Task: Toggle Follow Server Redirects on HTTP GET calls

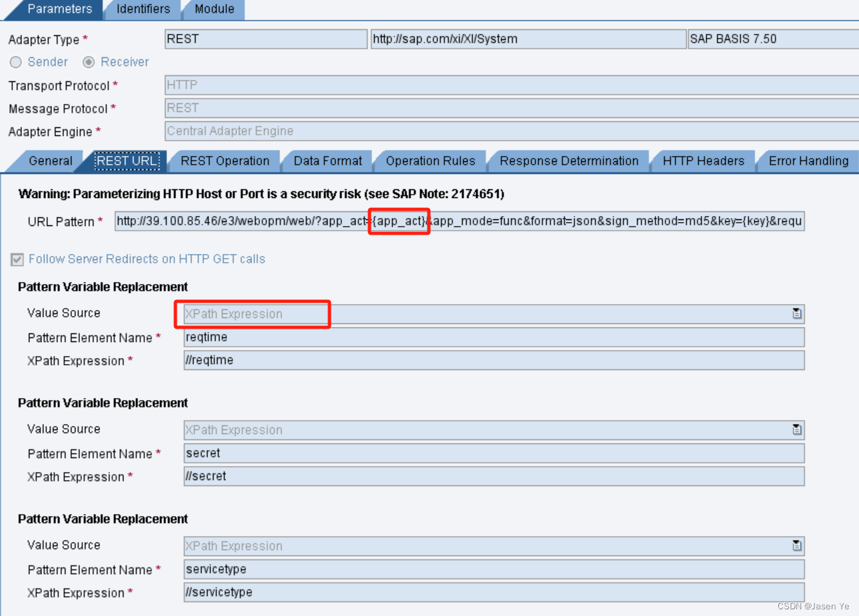Action: coord(16,259)
